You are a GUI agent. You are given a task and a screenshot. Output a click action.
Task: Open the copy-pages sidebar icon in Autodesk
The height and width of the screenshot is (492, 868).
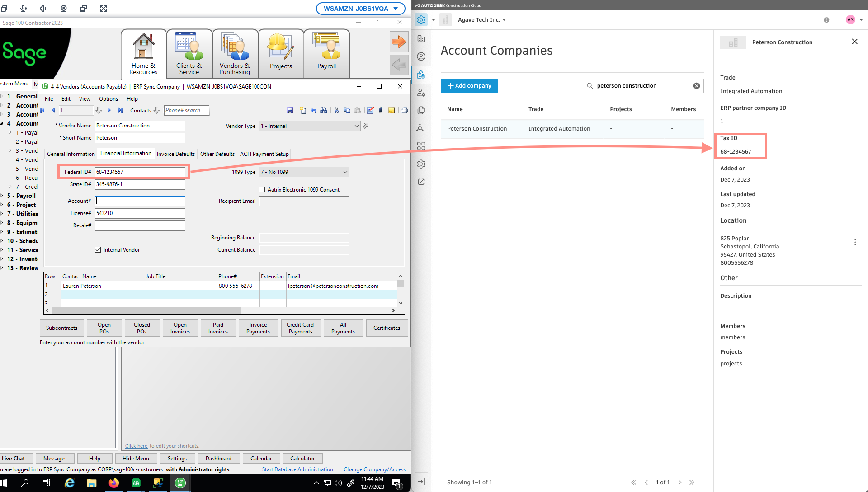click(x=421, y=110)
